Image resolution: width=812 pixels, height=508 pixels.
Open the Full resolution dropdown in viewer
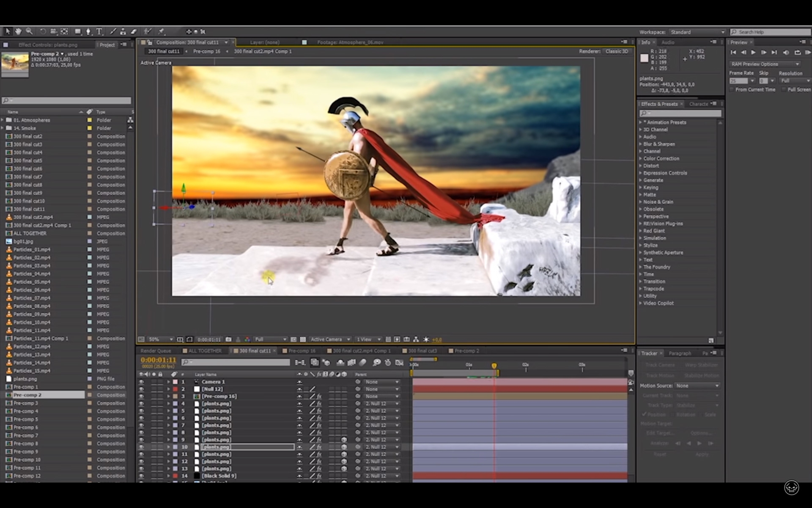click(270, 340)
